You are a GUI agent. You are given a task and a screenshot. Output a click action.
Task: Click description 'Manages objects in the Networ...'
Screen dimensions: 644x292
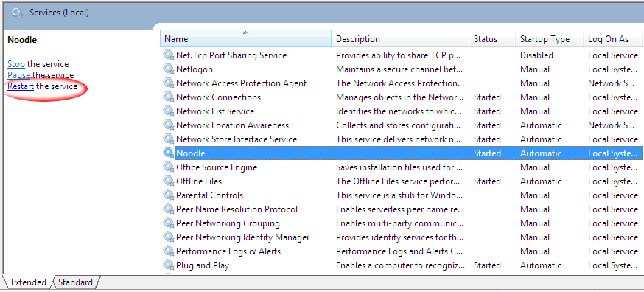400,97
